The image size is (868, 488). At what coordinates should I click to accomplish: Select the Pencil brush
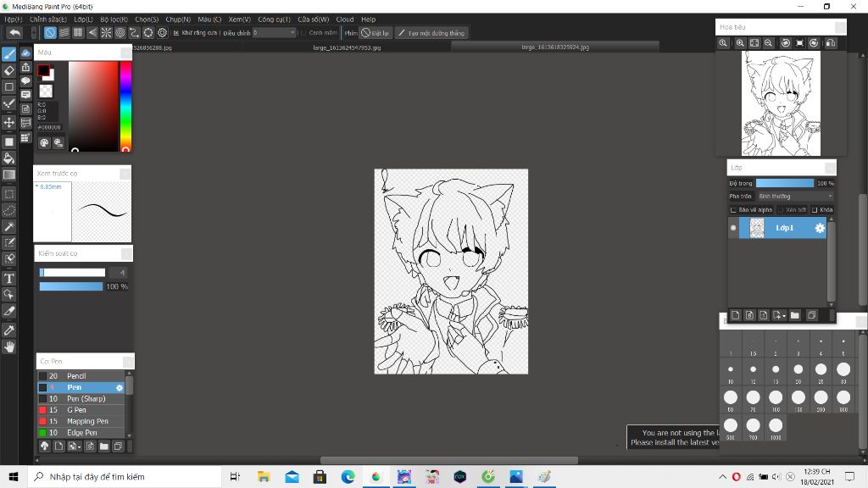coord(81,375)
